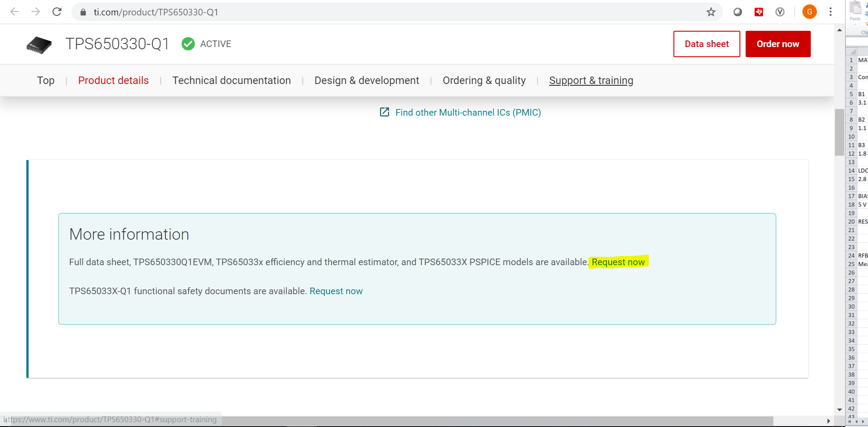Click Request now for functional safety documents
This screenshot has height=427, width=868.
[336, 291]
